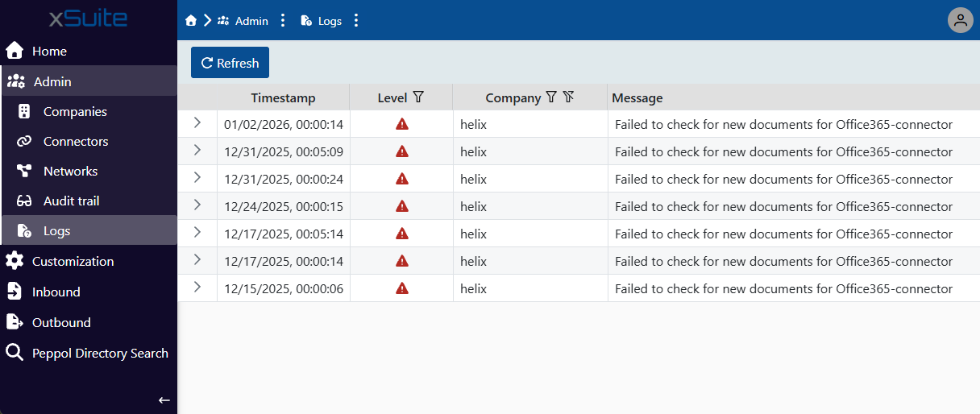Image resolution: width=980 pixels, height=414 pixels.
Task: Sort by the Timestamp column header
Action: click(283, 98)
